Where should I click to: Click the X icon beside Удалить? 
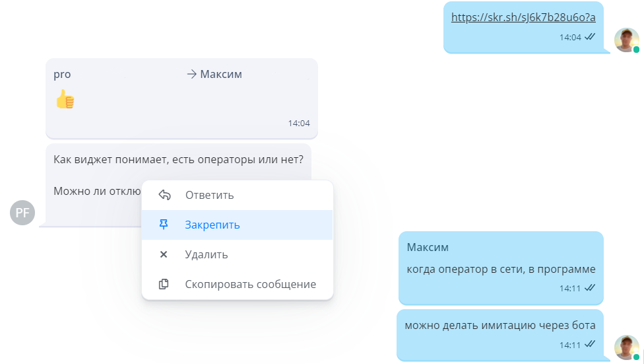point(164,254)
